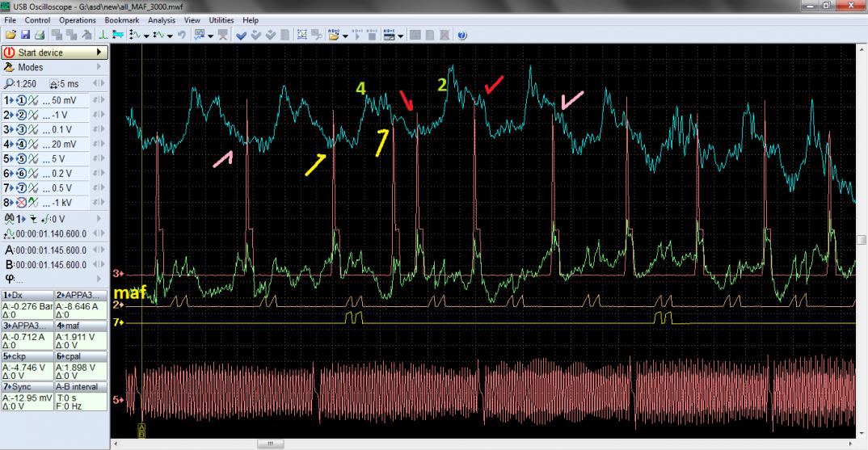
Task: Open the Operations menu
Action: tap(78, 20)
